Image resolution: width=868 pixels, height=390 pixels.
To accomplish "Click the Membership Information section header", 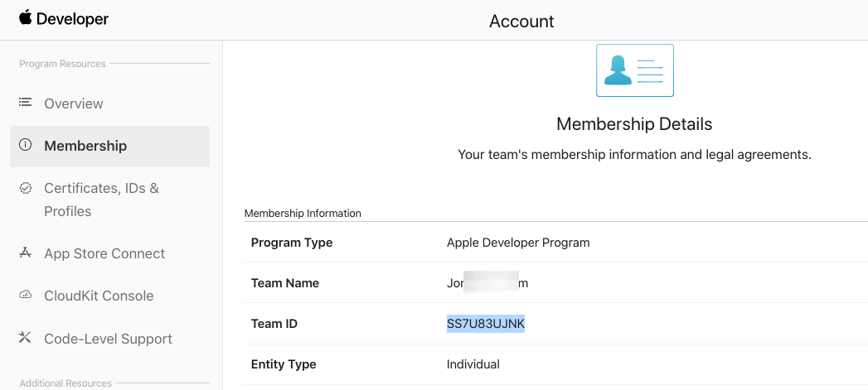I will click(303, 213).
